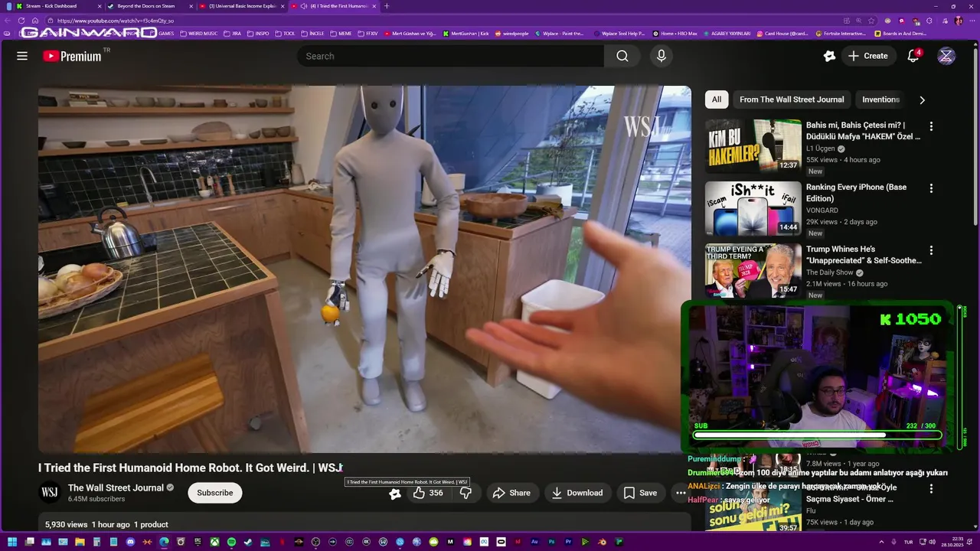
Task: Open the INSPO bookmarks folder
Action: (x=258, y=34)
